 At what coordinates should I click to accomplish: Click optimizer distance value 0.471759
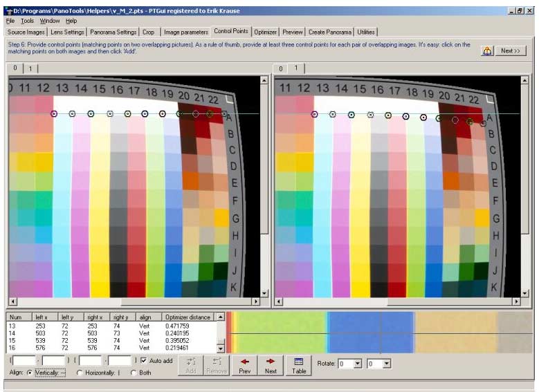177,326
